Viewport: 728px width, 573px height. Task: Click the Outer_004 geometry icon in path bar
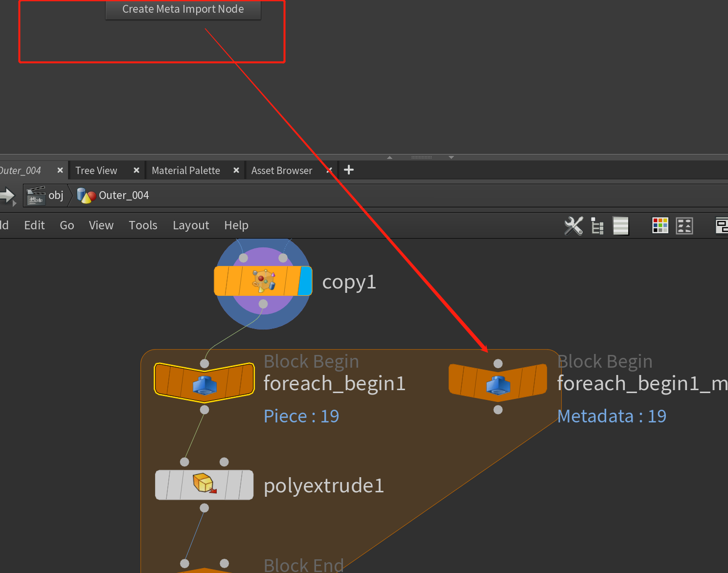tap(86, 195)
